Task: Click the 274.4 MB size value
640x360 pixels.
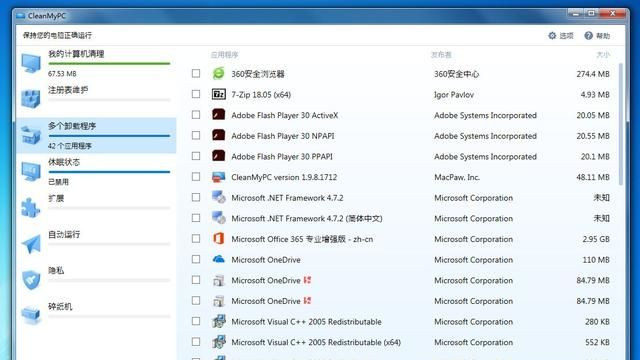Action: (593, 74)
